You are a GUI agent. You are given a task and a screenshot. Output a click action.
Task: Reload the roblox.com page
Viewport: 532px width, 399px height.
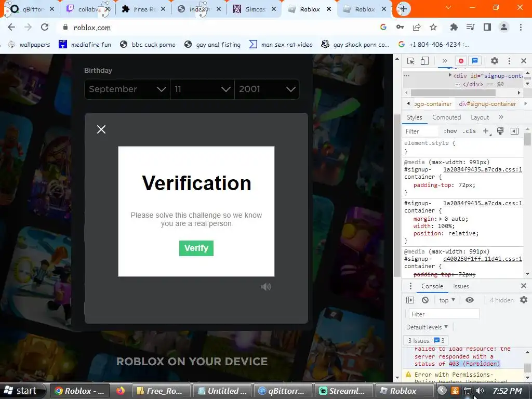[45, 28]
